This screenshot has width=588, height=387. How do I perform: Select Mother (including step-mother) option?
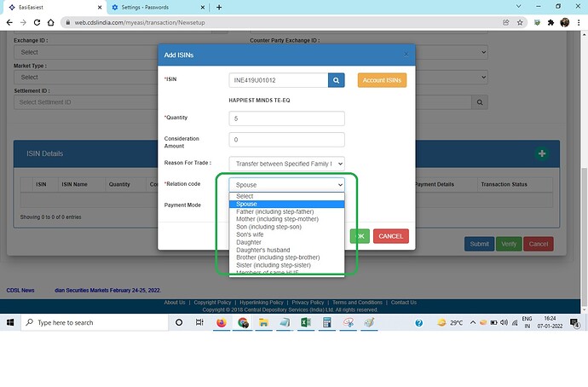click(x=286, y=219)
